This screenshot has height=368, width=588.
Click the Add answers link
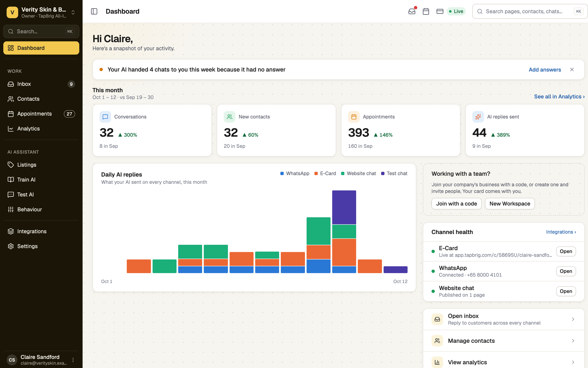point(545,70)
